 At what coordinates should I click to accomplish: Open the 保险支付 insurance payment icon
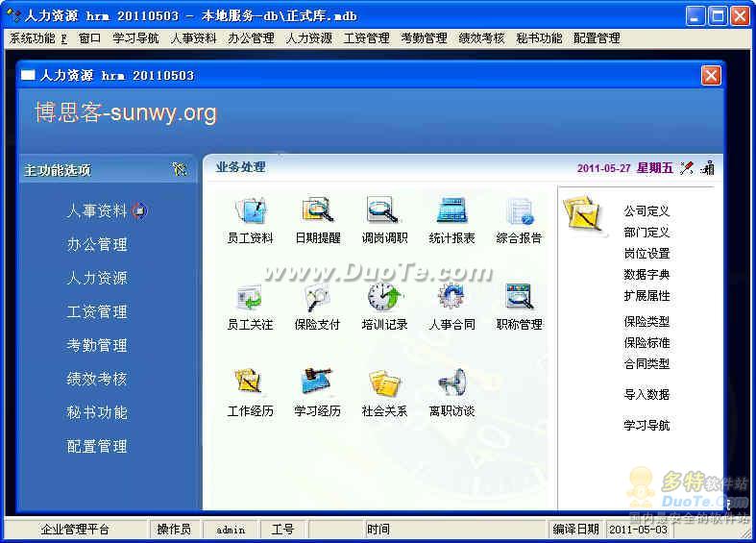[318, 297]
